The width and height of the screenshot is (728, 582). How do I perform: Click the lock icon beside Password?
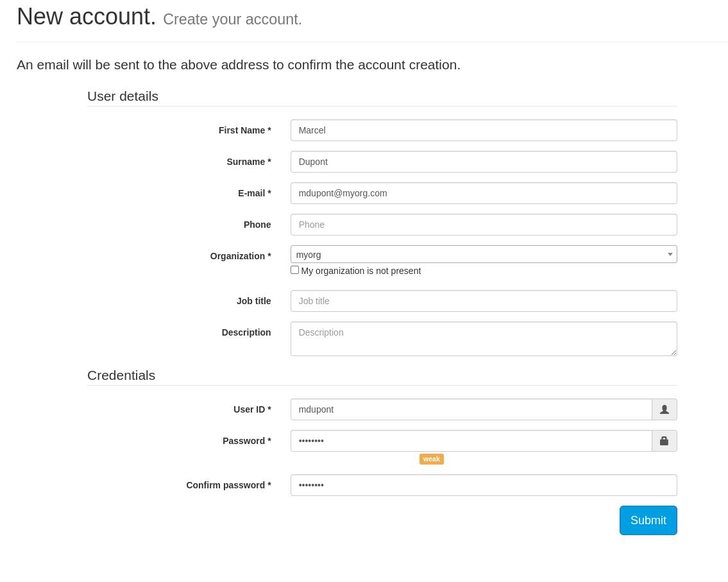pos(665,441)
